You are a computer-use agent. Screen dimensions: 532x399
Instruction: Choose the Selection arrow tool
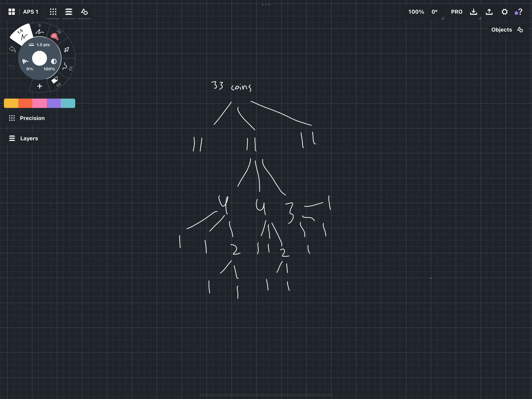(x=67, y=49)
